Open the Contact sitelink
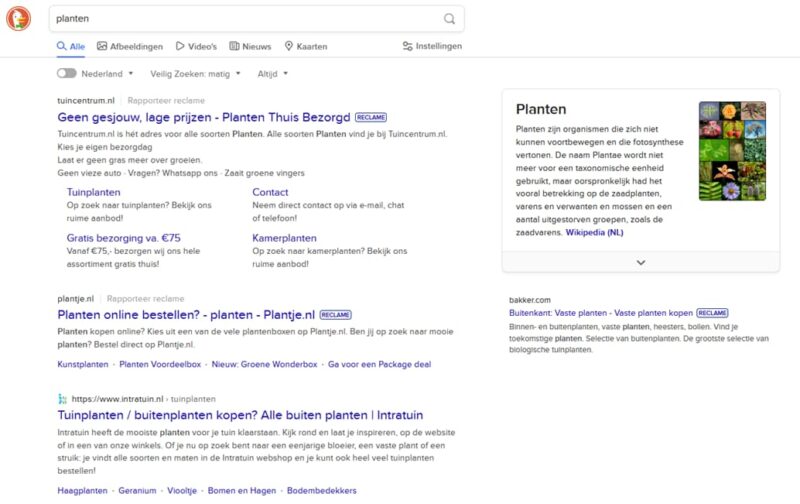The width and height of the screenshot is (800, 504). point(270,192)
